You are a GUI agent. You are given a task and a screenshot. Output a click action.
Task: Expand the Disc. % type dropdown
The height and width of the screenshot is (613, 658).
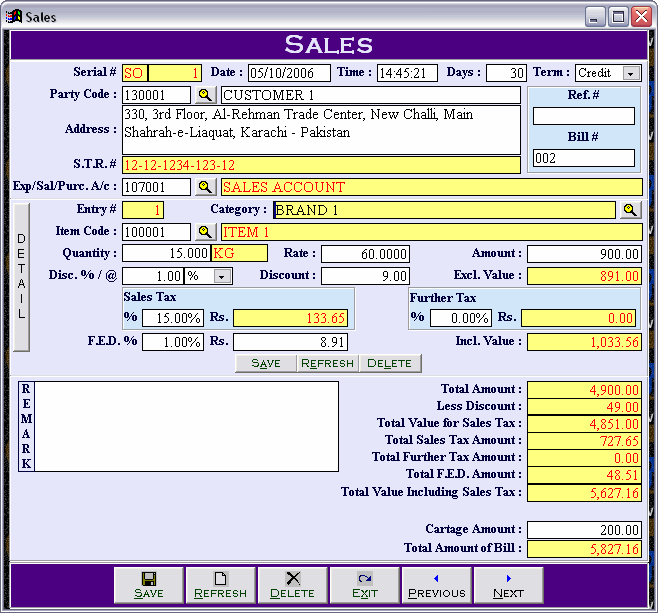pyautogui.click(x=222, y=277)
